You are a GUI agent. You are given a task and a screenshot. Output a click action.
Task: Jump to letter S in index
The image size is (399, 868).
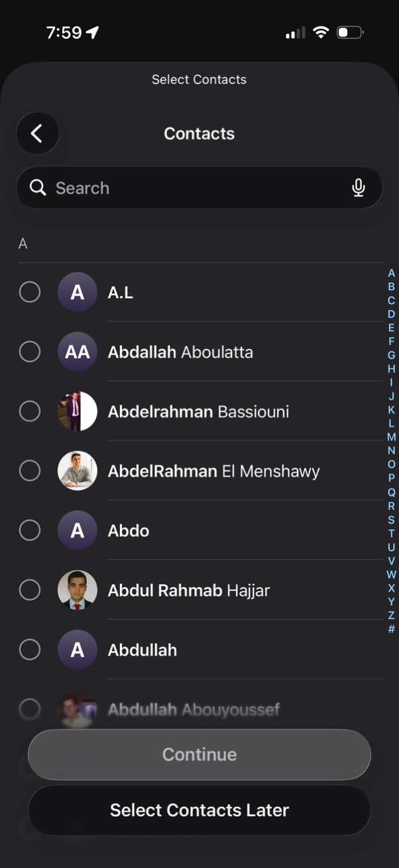[392, 519]
